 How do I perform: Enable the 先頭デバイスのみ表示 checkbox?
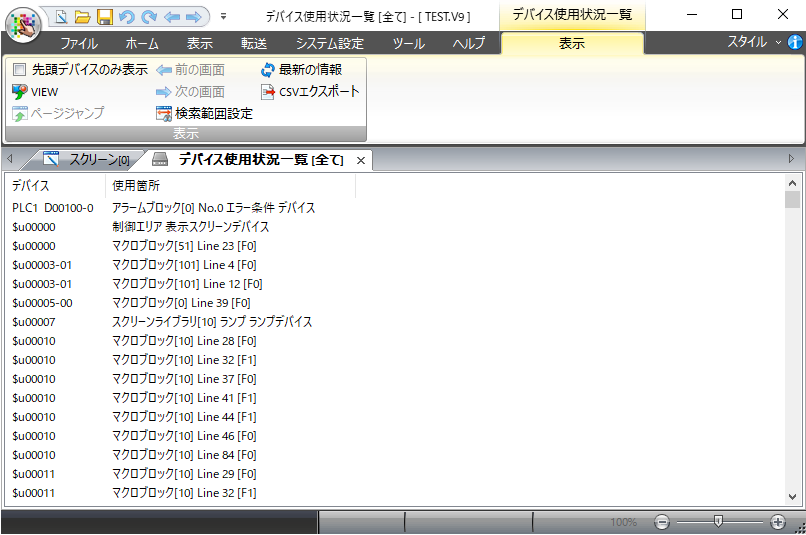[x=20, y=70]
